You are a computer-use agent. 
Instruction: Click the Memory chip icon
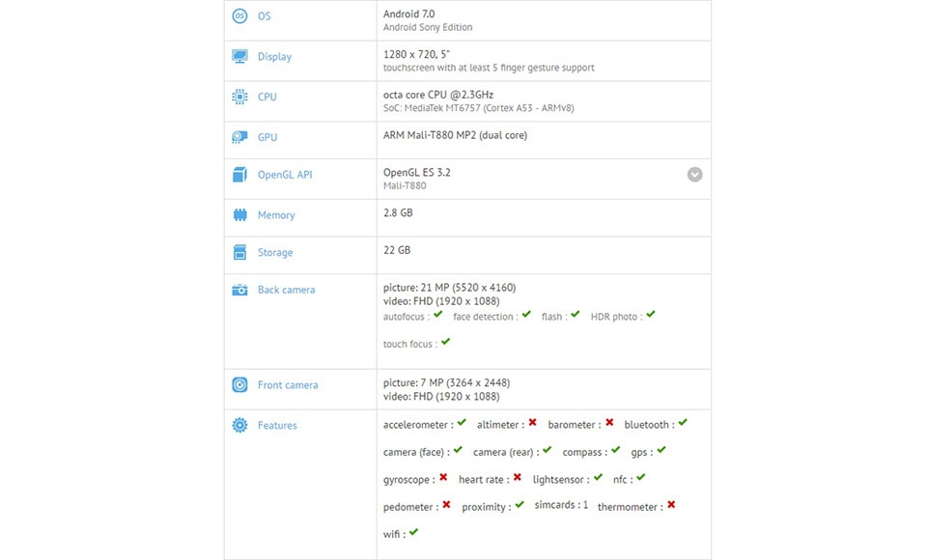pos(239,215)
